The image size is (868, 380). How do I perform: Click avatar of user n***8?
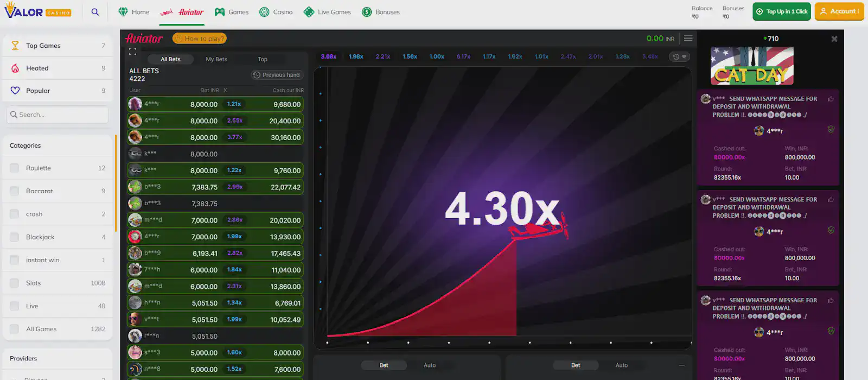[x=135, y=369]
